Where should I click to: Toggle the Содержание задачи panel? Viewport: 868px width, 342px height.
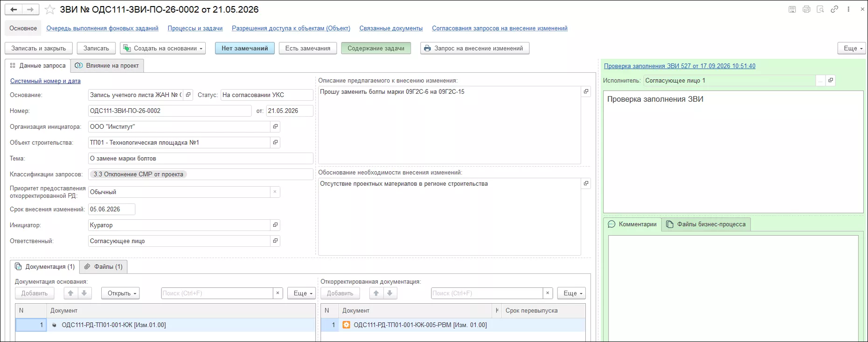(376, 48)
